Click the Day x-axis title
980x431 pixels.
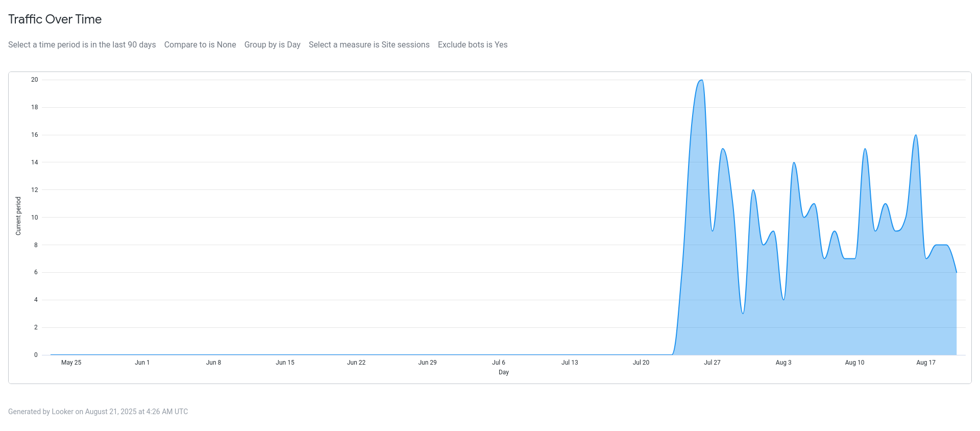pyautogui.click(x=504, y=372)
